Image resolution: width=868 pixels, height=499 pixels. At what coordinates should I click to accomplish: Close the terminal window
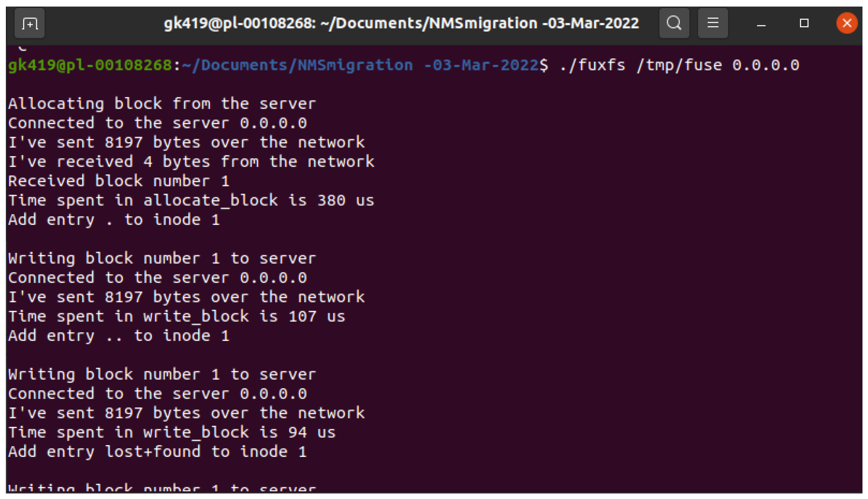pyautogui.click(x=847, y=23)
